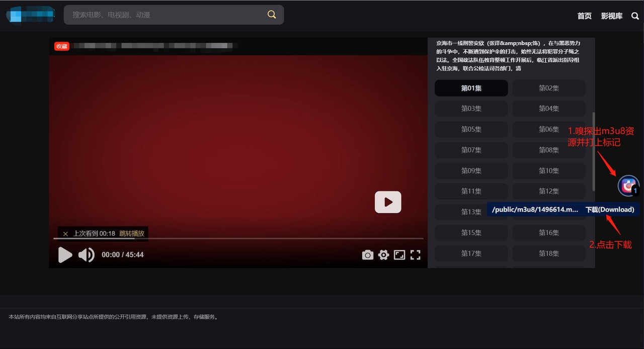Open search via top-right magnifier icon
The width and height of the screenshot is (644, 349).
[x=635, y=16]
